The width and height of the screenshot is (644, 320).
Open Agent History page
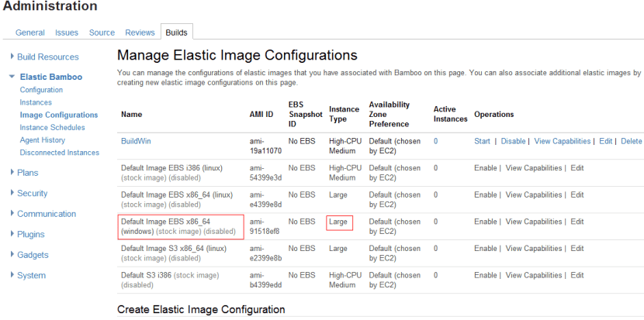coord(43,140)
